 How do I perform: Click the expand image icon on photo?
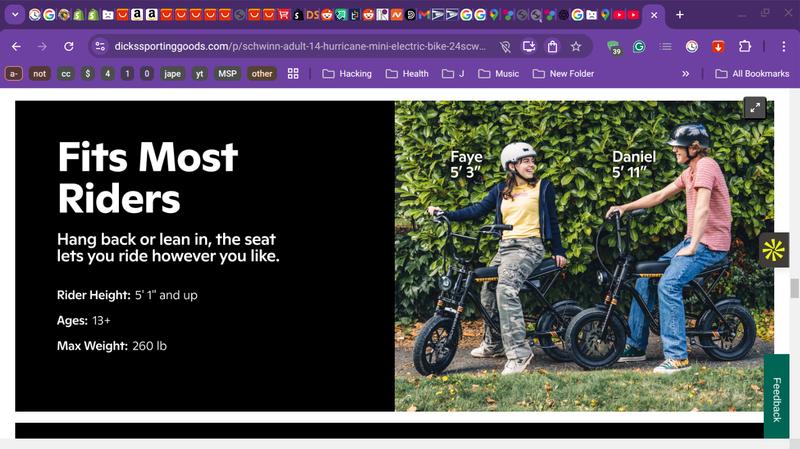coord(754,108)
